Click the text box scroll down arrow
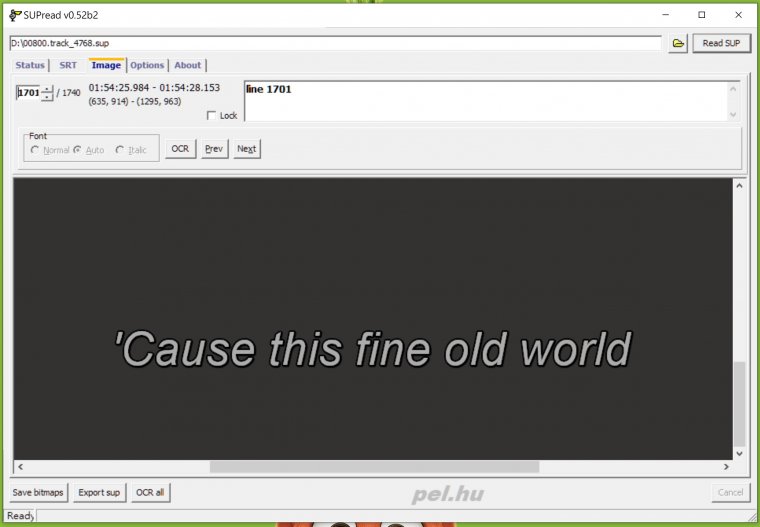The height and width of the screenshot is (527, 760). [733, 114]
